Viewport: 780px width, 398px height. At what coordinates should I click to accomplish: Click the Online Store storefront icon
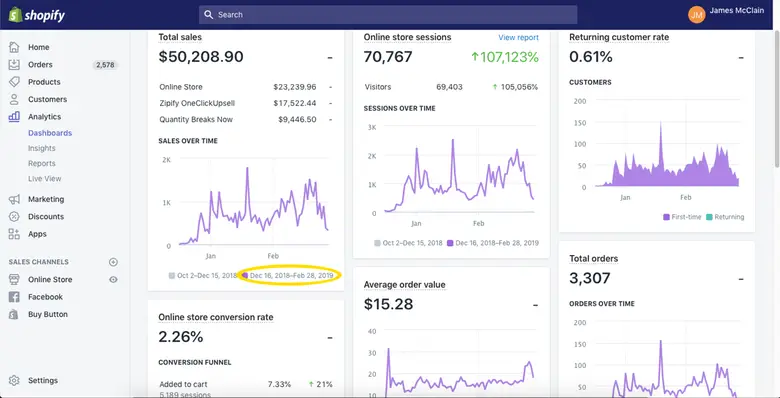tap(14, 280)
